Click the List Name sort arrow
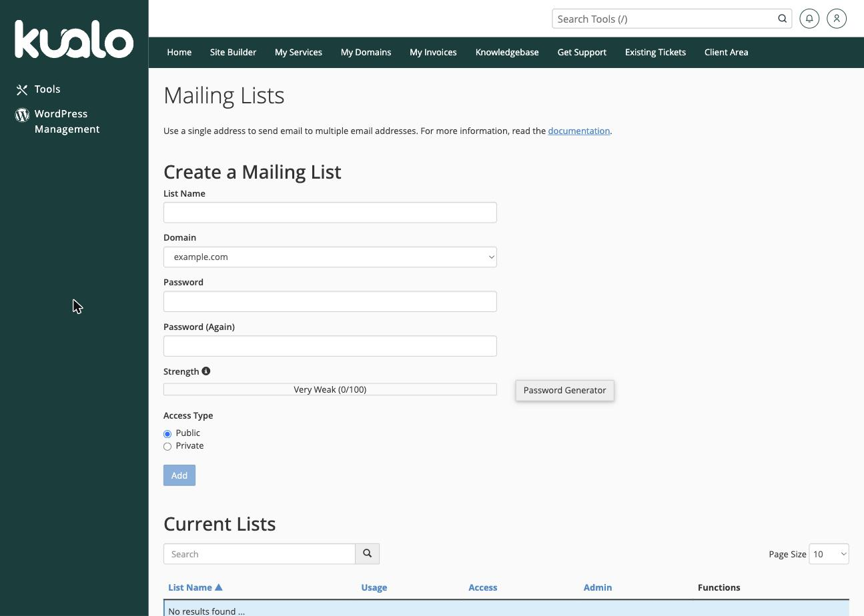 click(x=218, y=587)
